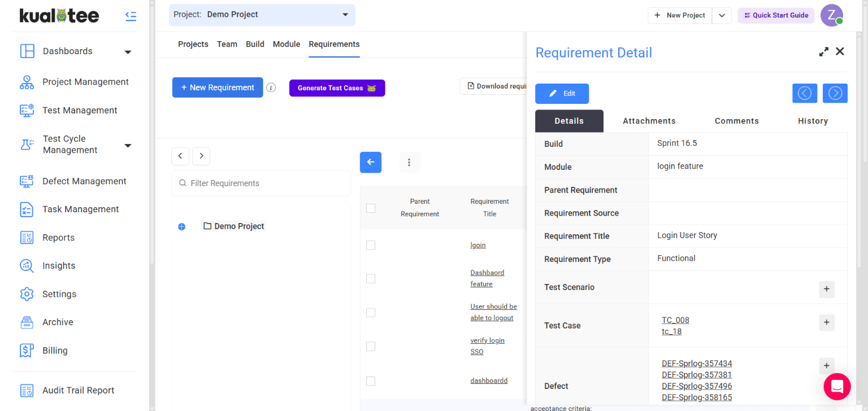
Task: Click the Insights magnifier icon
Action: (x=27, y=266)
